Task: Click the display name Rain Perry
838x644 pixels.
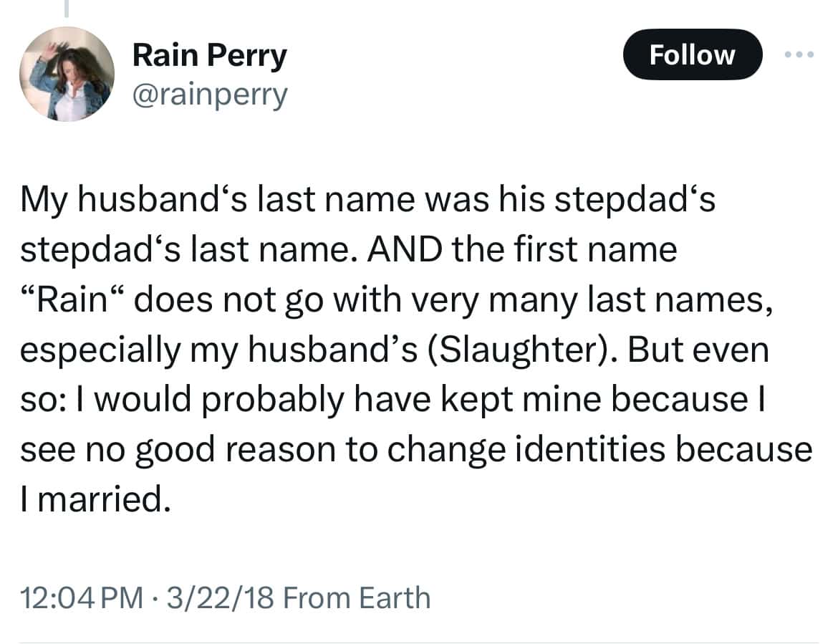Action: click(x=209, y=55)
